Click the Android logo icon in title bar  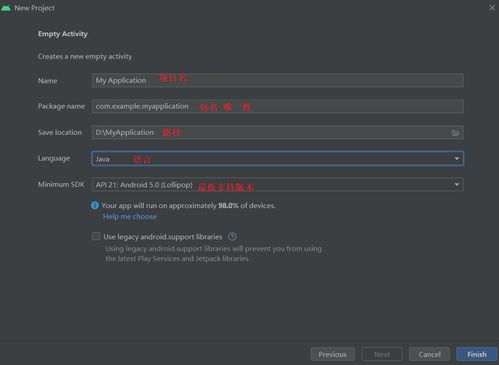click(6, 8)
